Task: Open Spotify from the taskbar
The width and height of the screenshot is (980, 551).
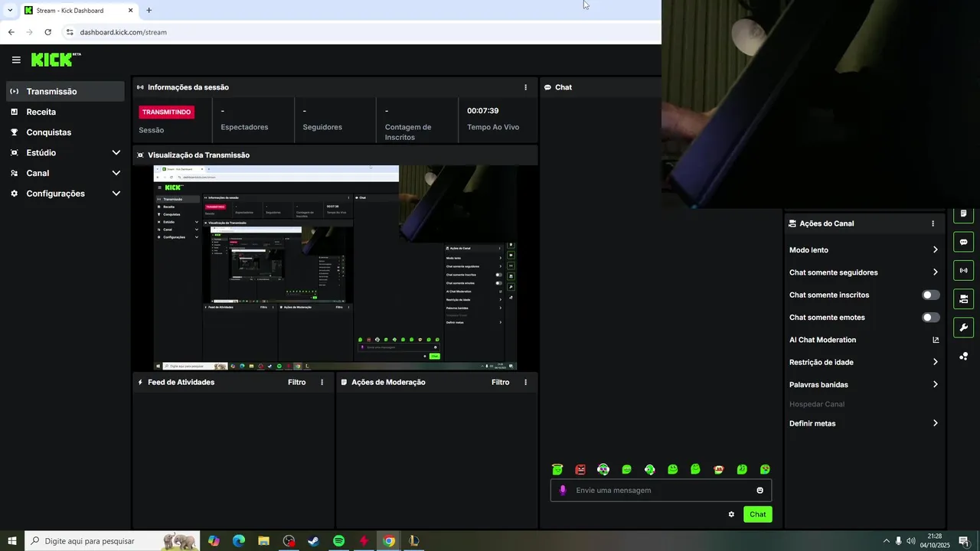Action: pos(338,541)
